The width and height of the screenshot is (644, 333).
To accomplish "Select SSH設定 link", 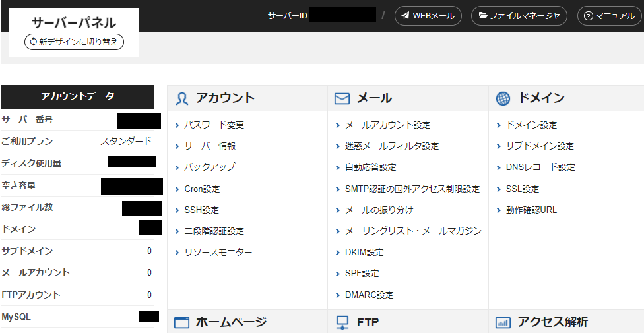I will pyautogui.click(x=201, y=210).
